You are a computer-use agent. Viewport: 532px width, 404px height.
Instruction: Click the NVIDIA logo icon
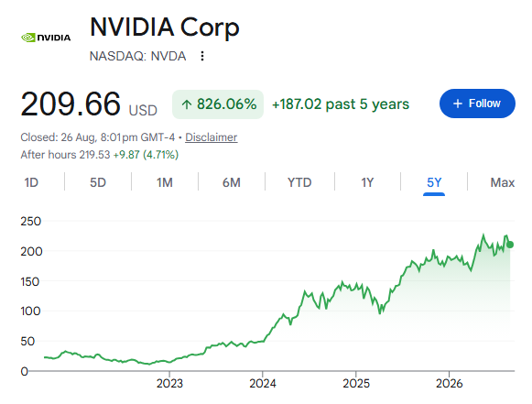click(46, 38)
